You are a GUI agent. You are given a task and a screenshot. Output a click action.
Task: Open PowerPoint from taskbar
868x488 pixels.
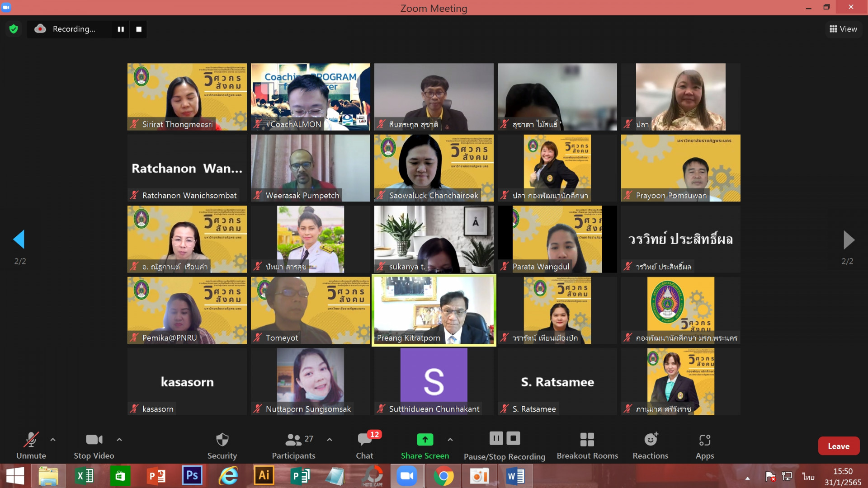pos(156,476)
